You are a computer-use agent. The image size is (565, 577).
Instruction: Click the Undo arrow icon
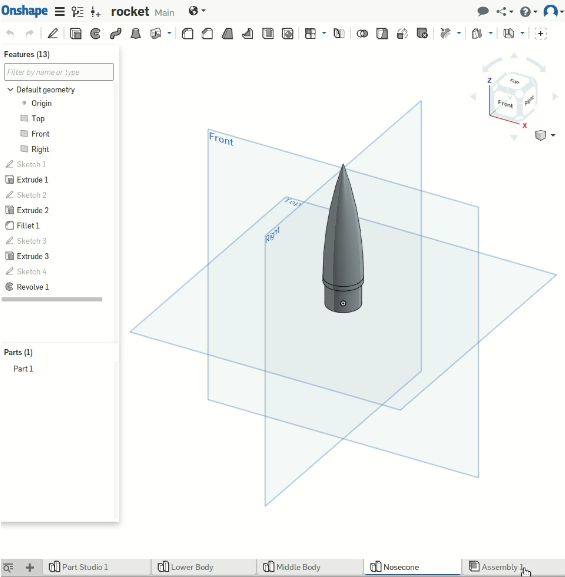click(10, 34)
